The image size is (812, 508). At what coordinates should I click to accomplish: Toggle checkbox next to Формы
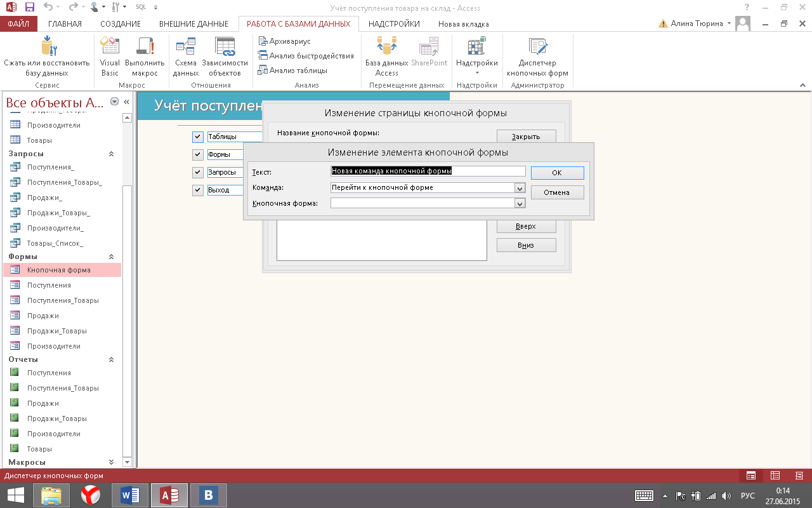(x=198, y=154)
